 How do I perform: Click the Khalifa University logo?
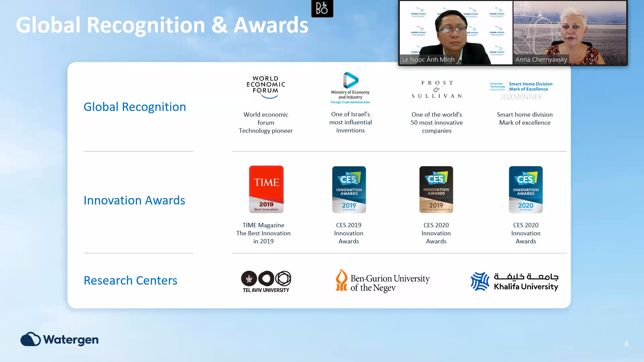click(x=515, y=281)
